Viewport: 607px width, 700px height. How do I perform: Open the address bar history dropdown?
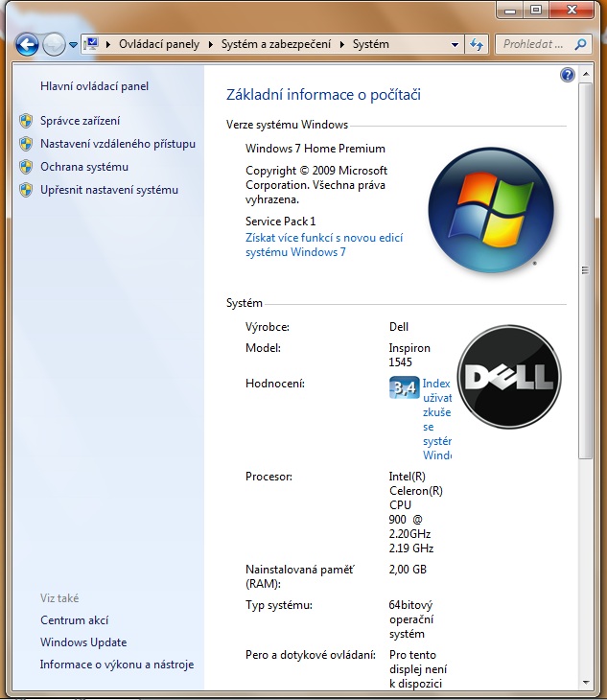click(455, 45)
